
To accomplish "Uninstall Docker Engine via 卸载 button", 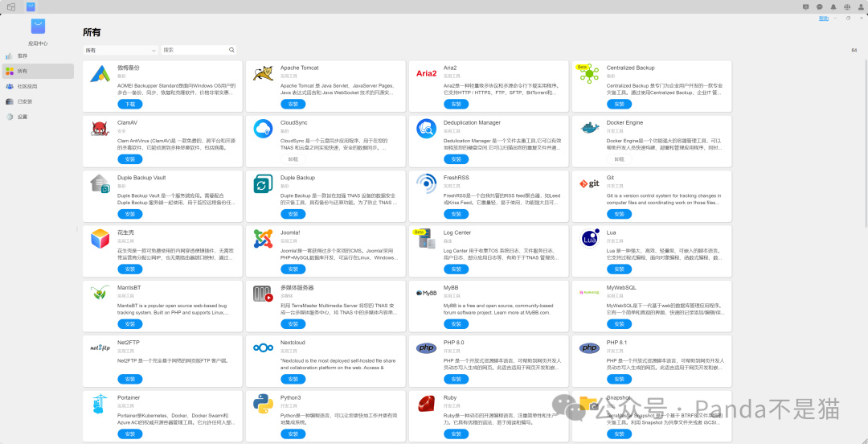I will tap(619, 159).
